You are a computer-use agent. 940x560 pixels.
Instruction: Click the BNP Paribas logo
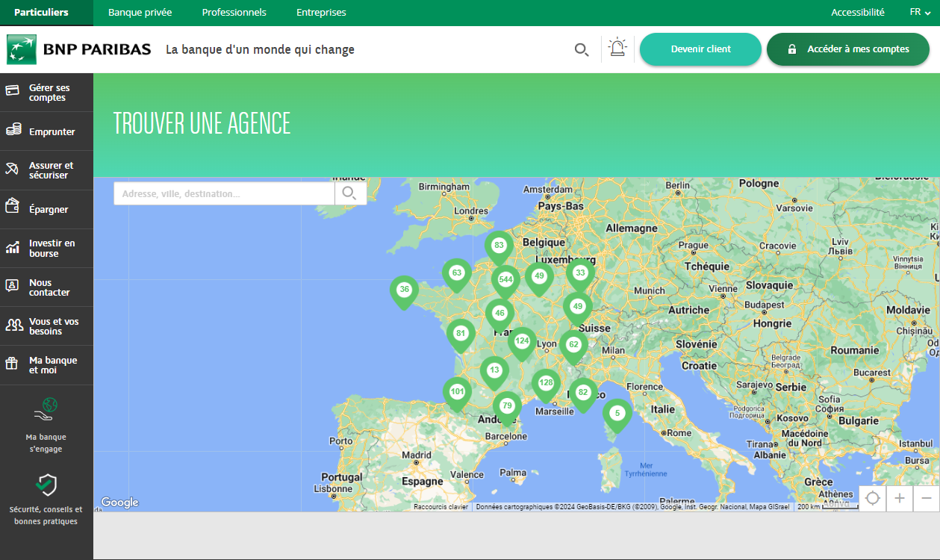(x=79, y=50)
